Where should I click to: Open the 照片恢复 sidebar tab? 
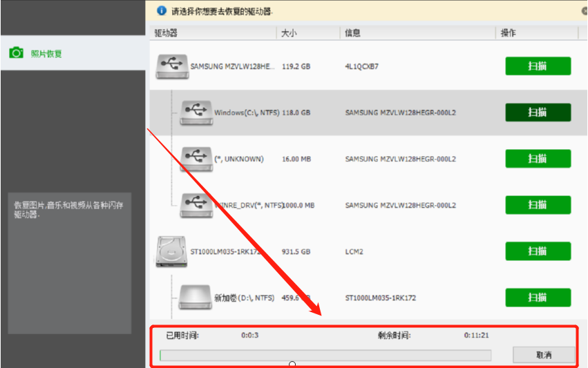point(46,53)
